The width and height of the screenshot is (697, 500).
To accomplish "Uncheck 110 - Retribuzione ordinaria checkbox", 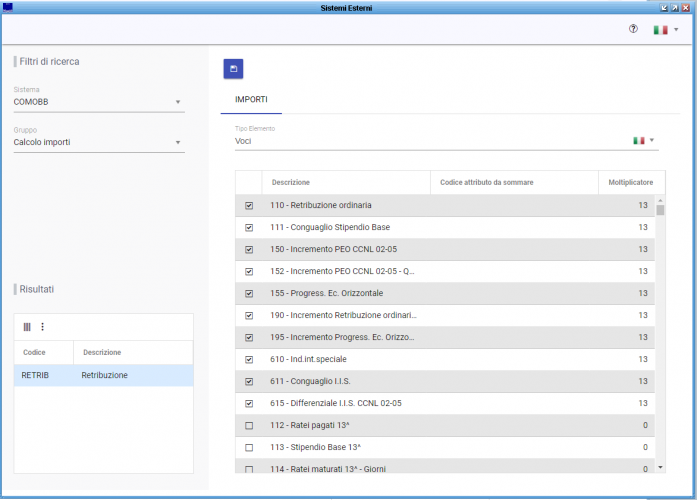I will click(x=249, y=205).
